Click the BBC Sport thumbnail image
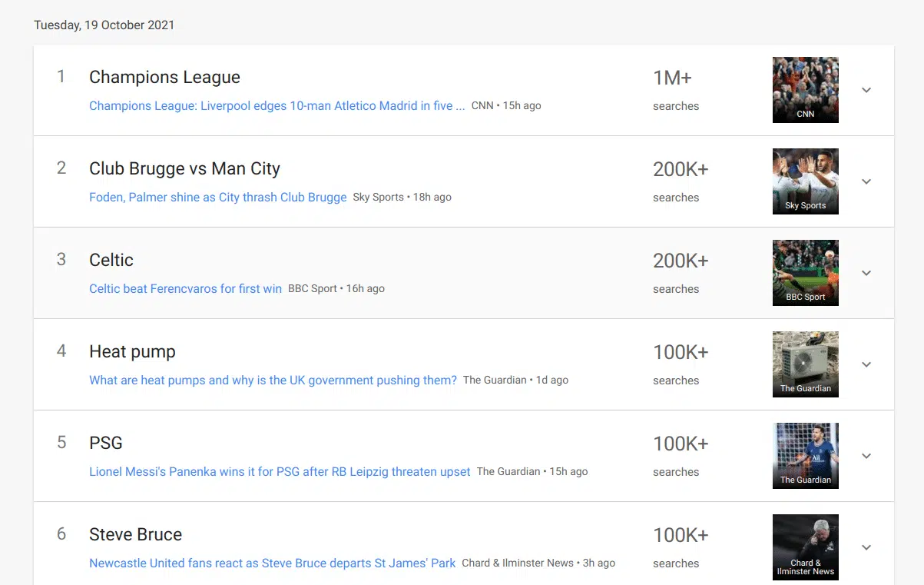924x585 pixels. [806, 273]
